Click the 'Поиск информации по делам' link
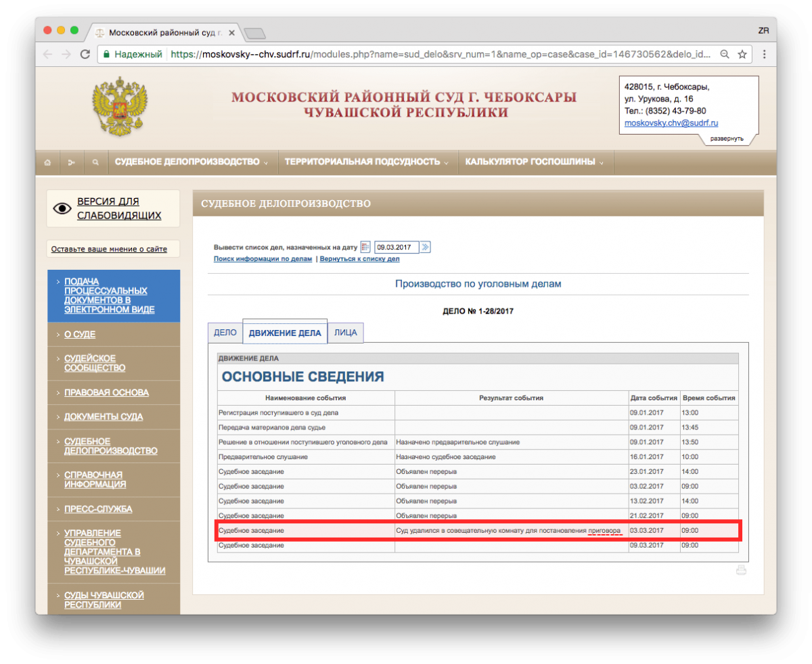This screenshot has height=664, width=812. pos(263,259)
